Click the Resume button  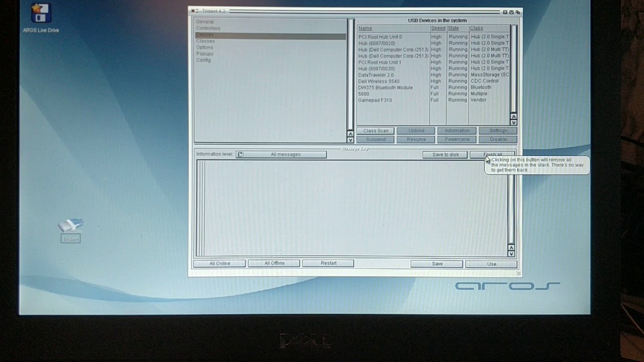(x=416, y=139)
